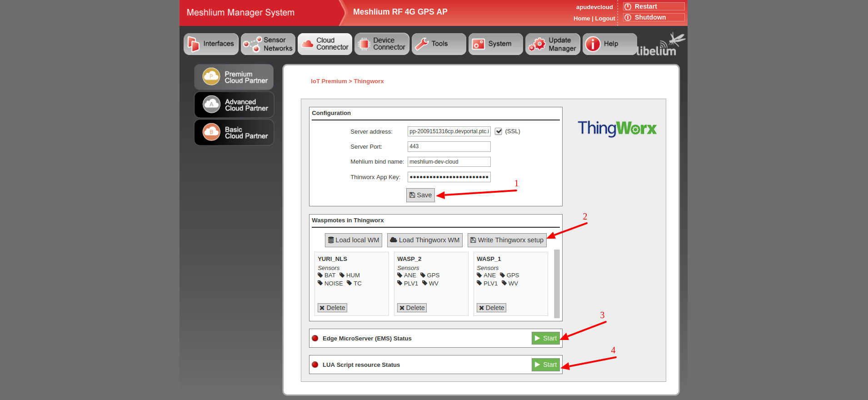This screenshot has height=400, width=868.
Task: Click the ThingWorx logo
Action: 617,128
